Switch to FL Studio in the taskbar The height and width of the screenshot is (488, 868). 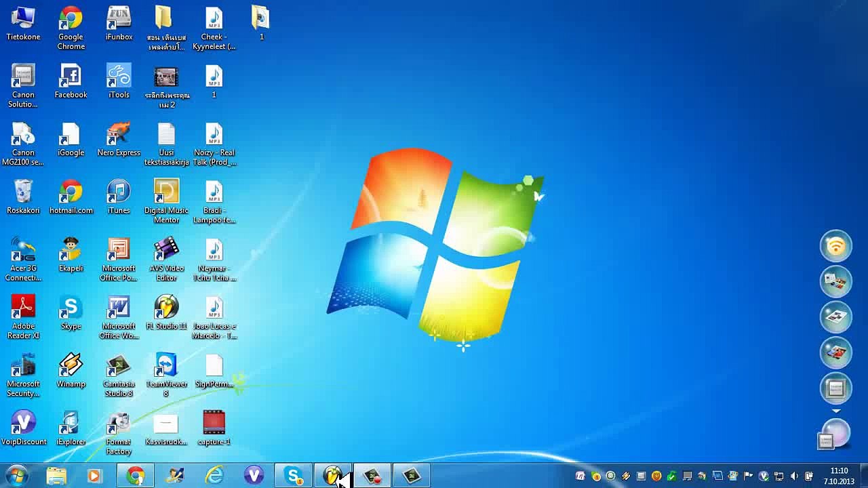pos(333,476)
